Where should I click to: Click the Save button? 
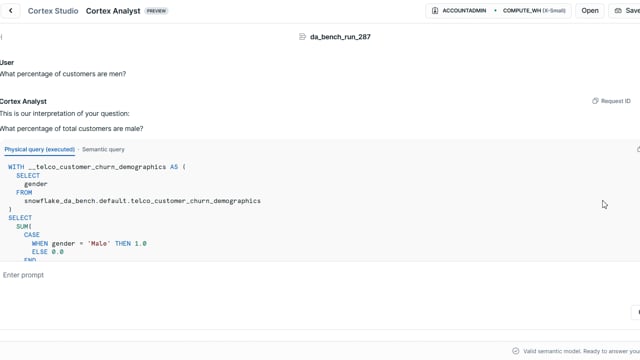(x=625, y=11)
